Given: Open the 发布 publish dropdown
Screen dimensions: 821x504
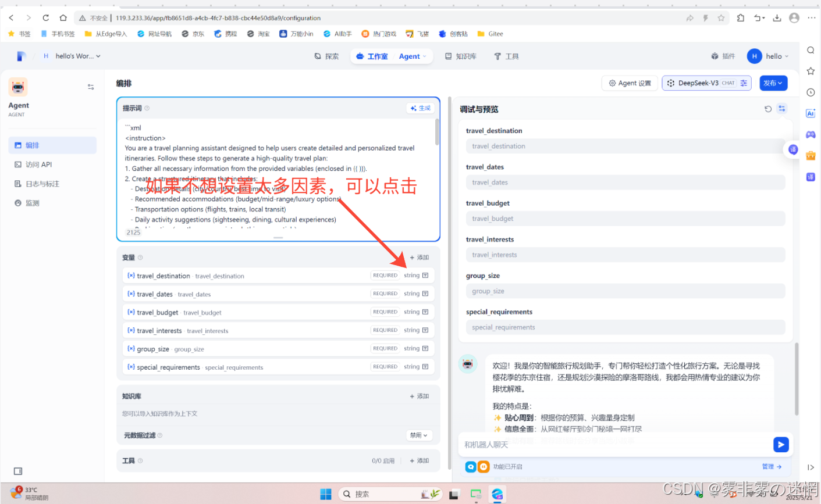Looking at the screenshot, I should tap(773, 83).
